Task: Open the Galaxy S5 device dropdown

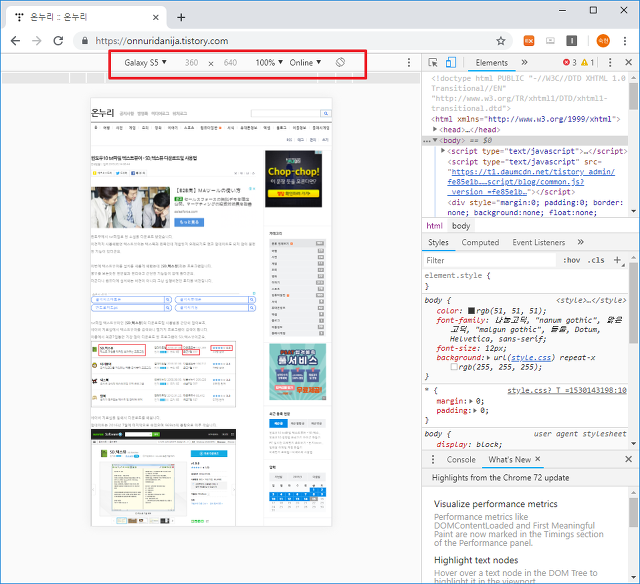Action: (x=145, y=62)
